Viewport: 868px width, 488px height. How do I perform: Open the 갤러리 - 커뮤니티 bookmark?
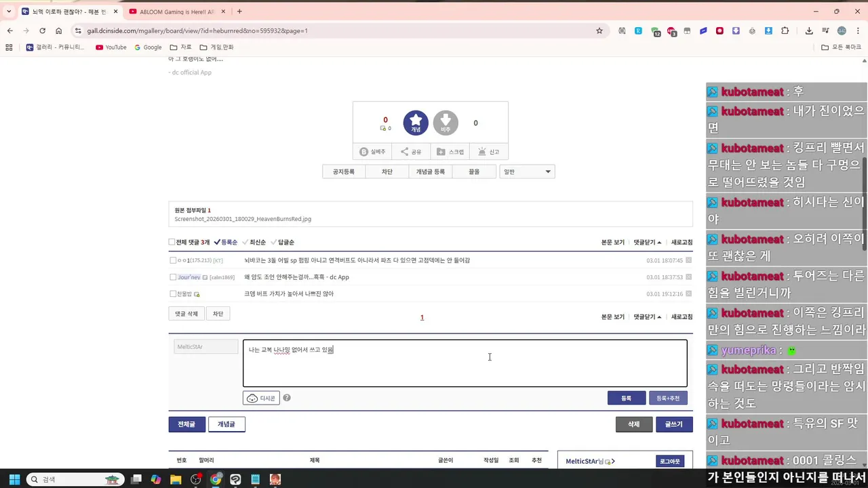pos(55,47)
